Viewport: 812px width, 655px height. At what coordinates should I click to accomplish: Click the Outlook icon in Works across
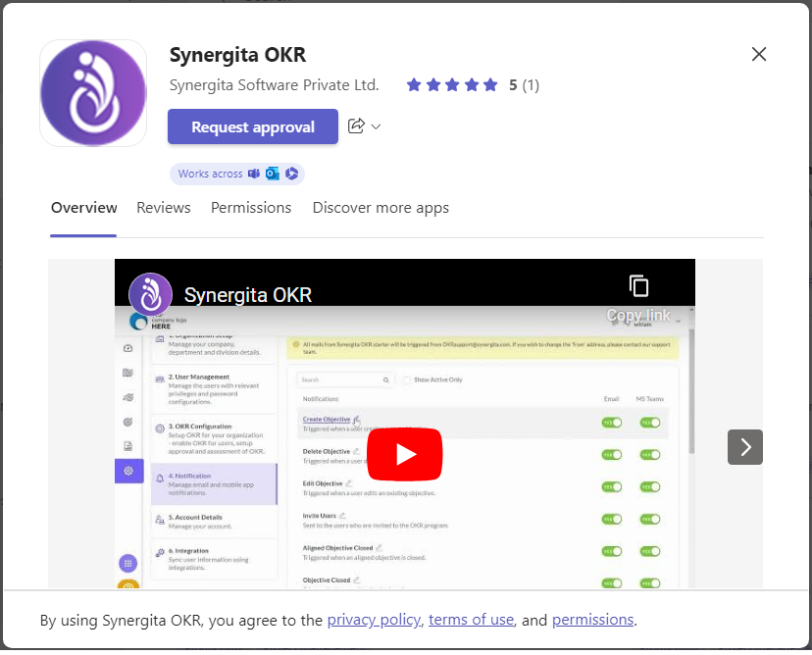273,174
